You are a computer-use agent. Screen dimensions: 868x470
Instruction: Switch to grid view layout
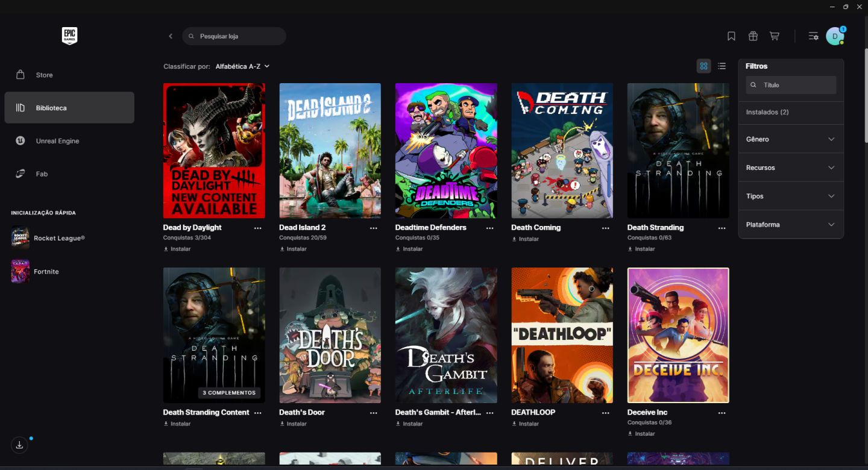point(703,66)
